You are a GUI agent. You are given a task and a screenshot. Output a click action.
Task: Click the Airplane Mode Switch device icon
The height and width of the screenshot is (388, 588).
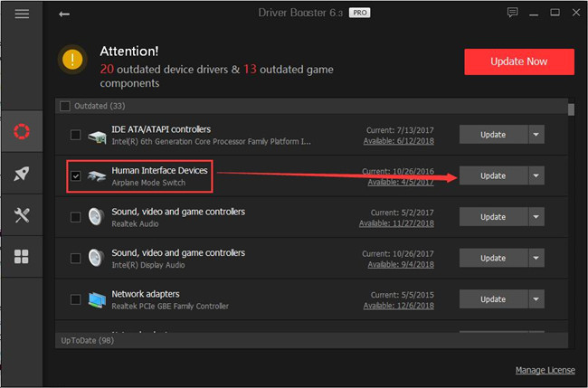coord(97,176)
